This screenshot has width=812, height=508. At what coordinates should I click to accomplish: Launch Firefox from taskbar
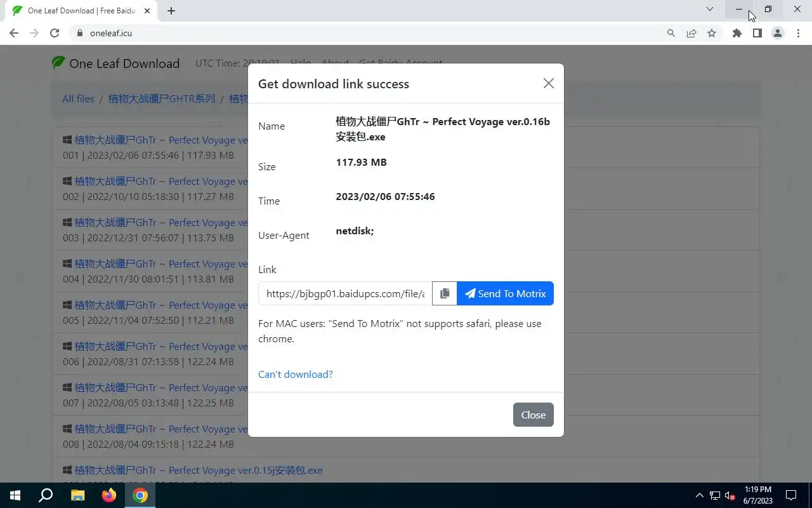109,495
